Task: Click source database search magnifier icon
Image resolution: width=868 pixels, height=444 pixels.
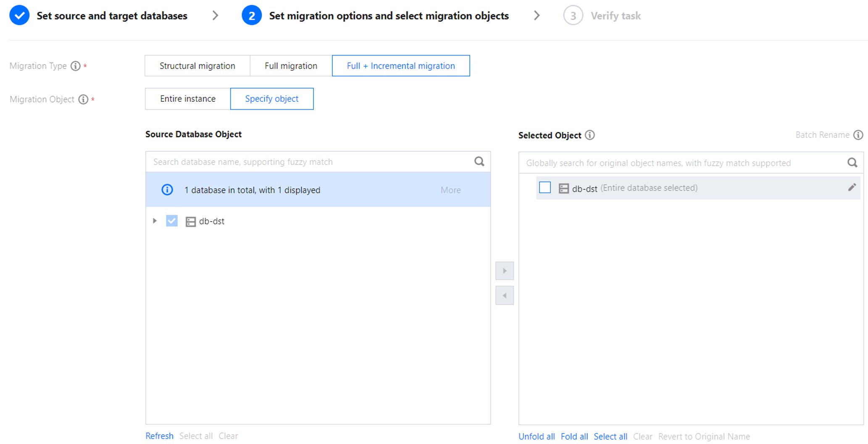Action: [x=479, y=161]
